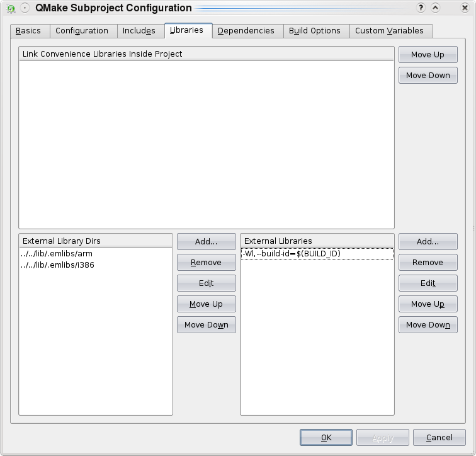
Task: Click the shade window up-arrow icon
Action: click(436, 8)
